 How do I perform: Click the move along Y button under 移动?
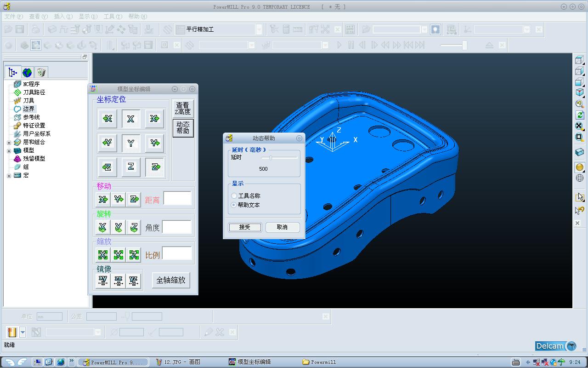pos(119,199)
